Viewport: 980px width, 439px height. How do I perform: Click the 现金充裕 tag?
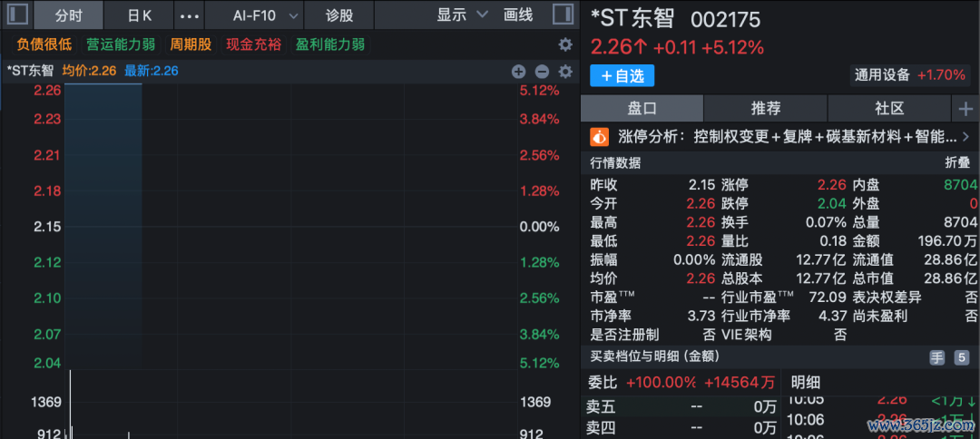[253, 45]
